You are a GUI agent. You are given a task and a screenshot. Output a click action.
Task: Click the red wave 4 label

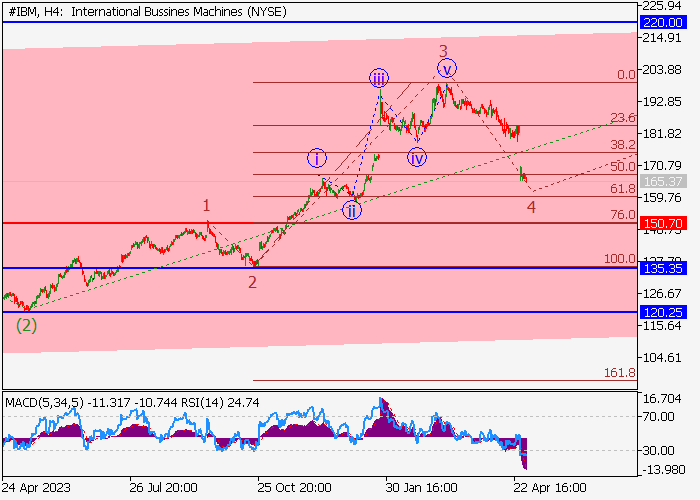(531, 207)
